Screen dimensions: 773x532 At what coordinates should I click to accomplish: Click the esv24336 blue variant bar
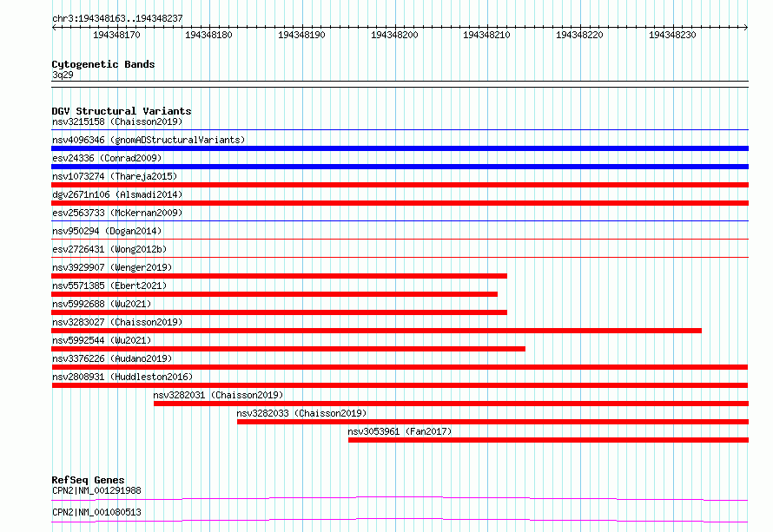[x=400, y=167]
